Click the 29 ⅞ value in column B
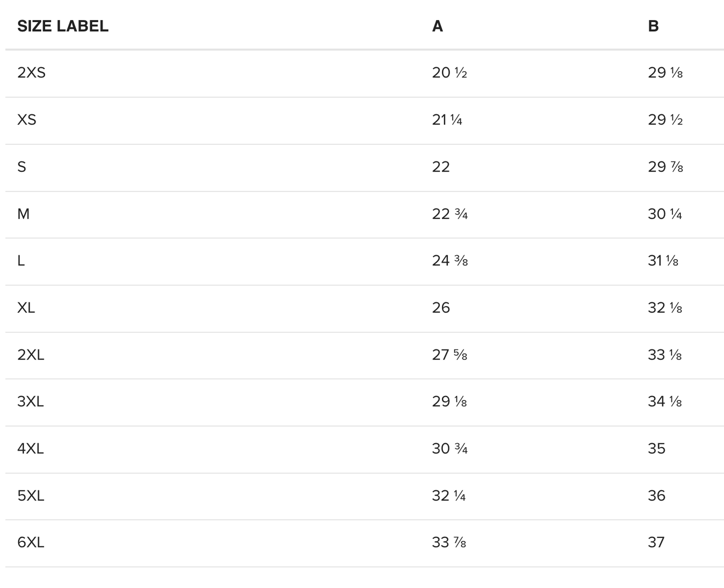Screen dimensions: 724x588 tap(665, 167)
